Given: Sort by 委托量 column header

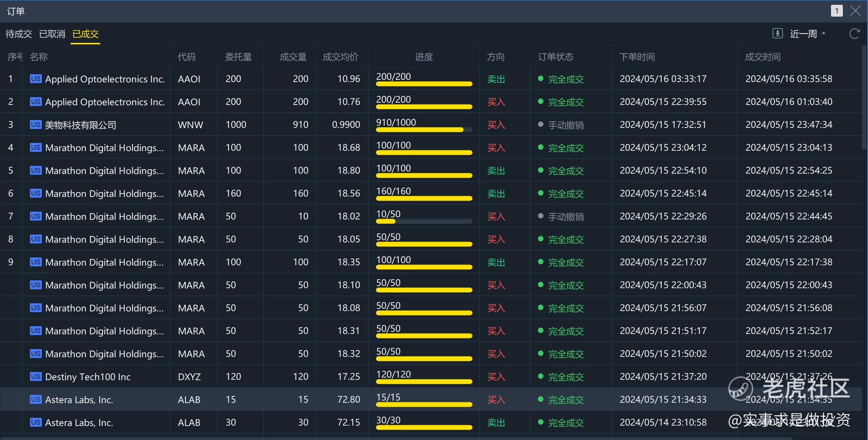Looking at the screenshot, I should [239, 57].
